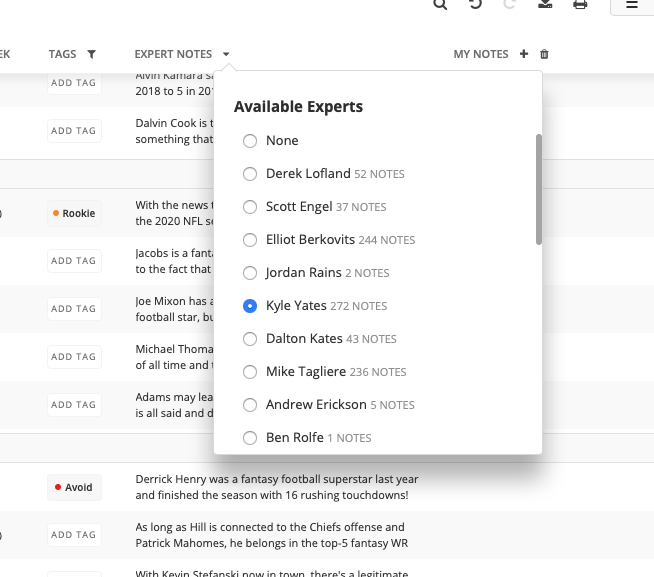Open the hamburger menu button
654x577 pixels.
click(632, 5)
